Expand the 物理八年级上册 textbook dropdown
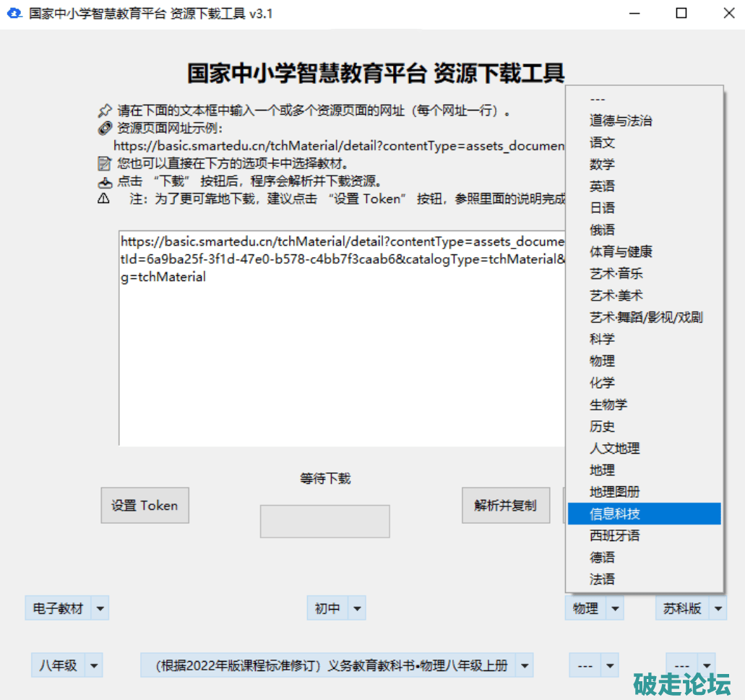 point(525,665)
